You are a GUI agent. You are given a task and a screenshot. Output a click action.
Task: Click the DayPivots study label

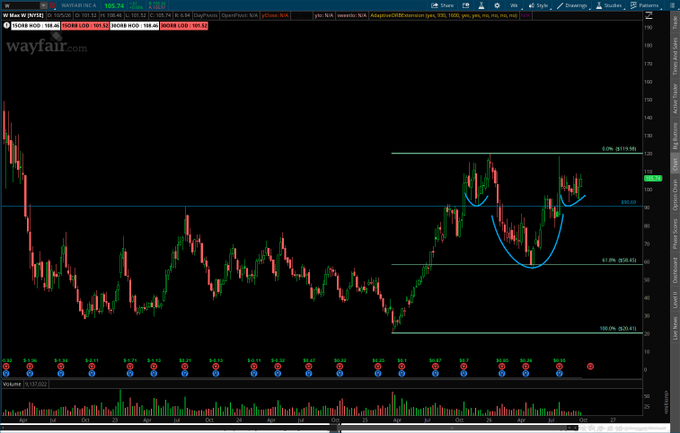pos(206,16)
